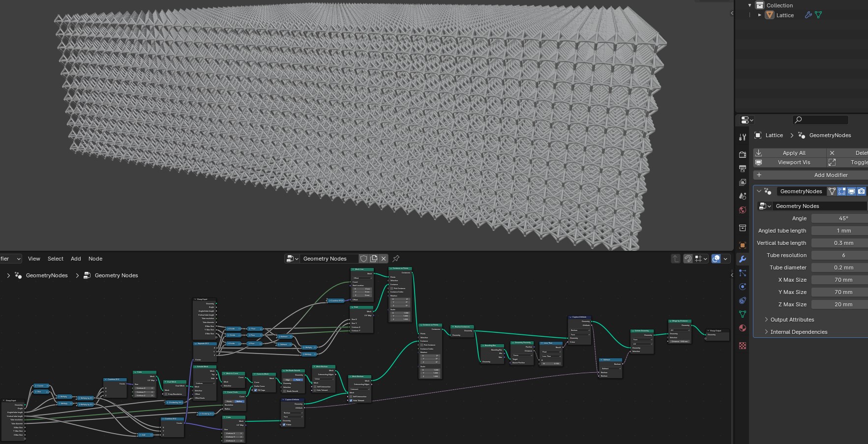The image size is (868, 444).
Task: Click the Apply All button
Action: [x=790, y=153]
